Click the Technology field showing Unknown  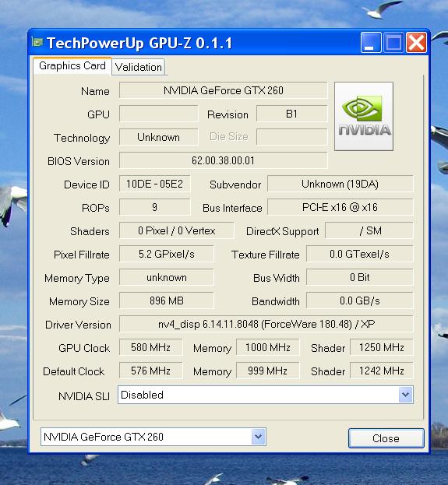[158, 137]
